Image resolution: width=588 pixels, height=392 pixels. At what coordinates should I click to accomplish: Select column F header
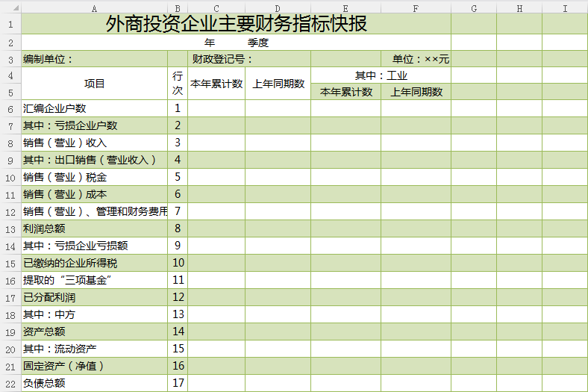coord(416,8)
